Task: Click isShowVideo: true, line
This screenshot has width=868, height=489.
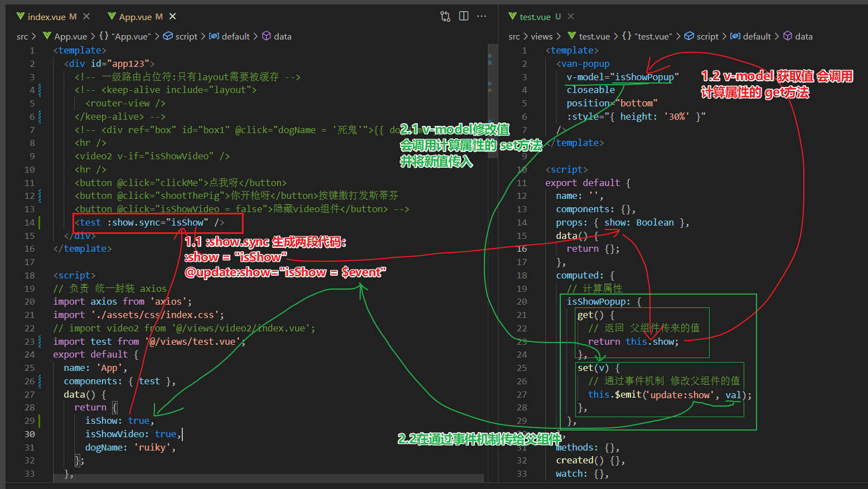Action: pyautogui.click(x=133, y=434)
